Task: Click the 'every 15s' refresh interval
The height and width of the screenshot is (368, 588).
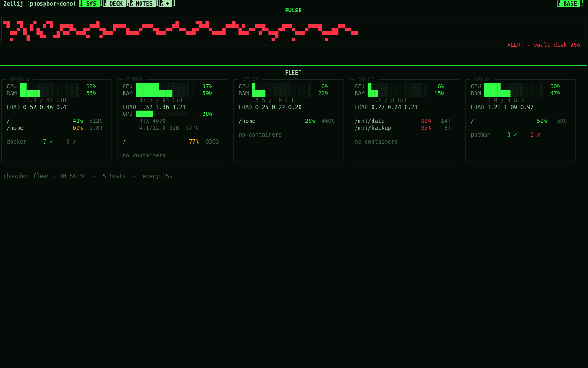Action: pos(157,176)
